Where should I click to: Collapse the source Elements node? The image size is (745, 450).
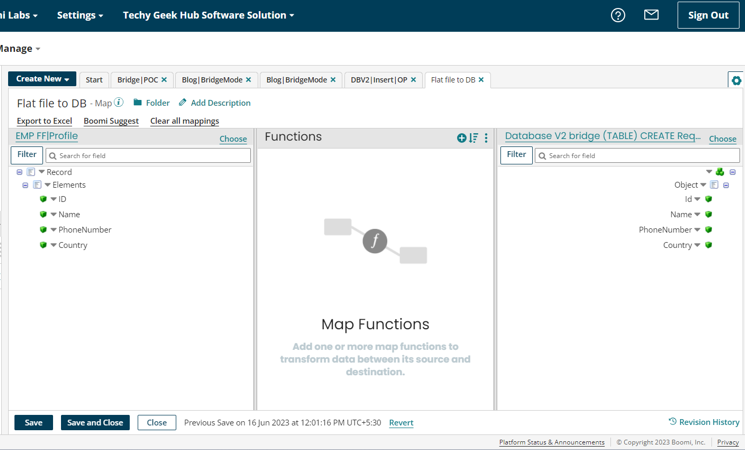pos(26,185)
